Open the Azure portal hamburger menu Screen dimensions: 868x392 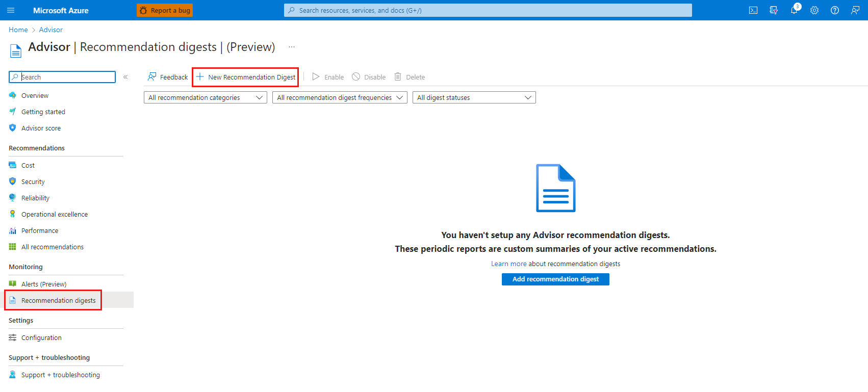coord(11,10)
